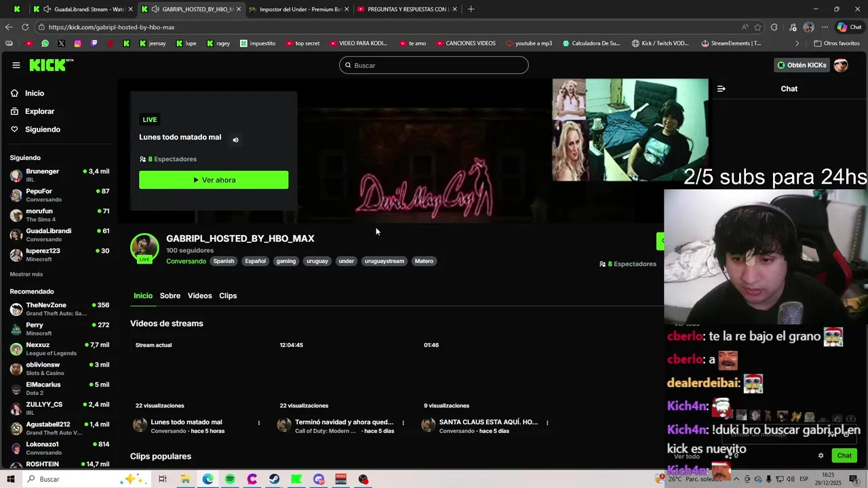This screenshot has height=488, width=868.
Task: Open morufun channel in following list
Action: pos(60,215)
